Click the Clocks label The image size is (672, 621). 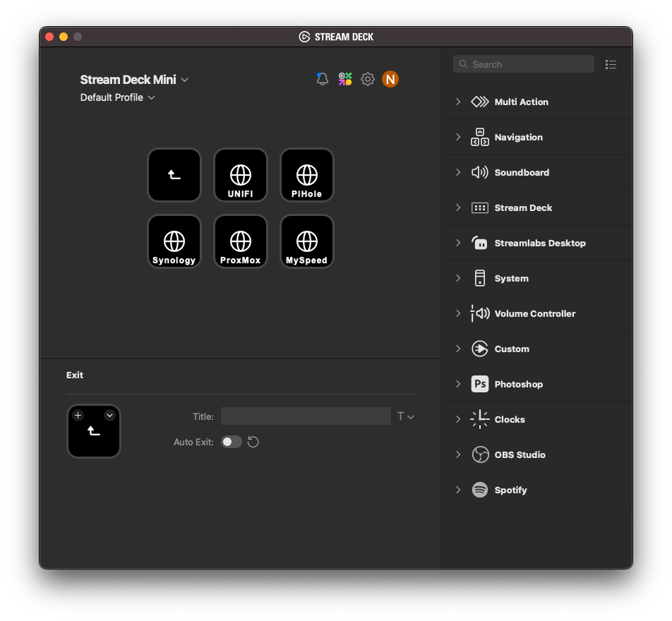[x=510, y=419]
